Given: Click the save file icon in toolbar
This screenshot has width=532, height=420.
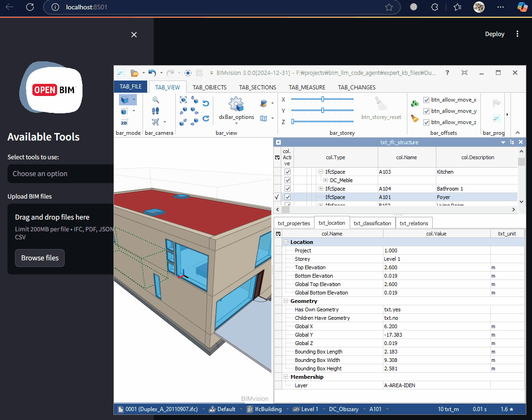Looking at the screenshot, I should [121, 73].
